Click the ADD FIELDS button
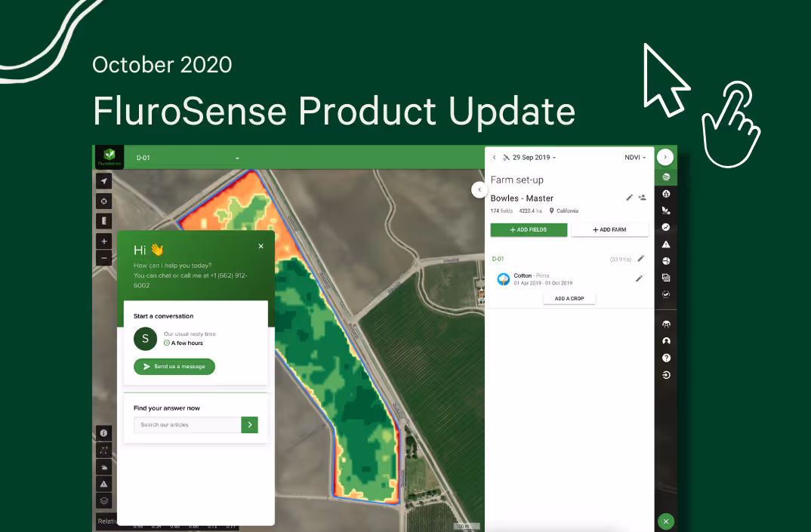 pos(529,229)
